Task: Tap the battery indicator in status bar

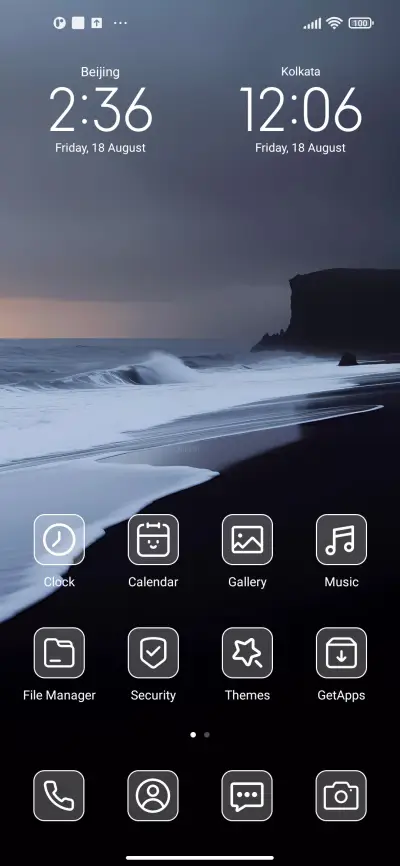Action: (361, 23)
